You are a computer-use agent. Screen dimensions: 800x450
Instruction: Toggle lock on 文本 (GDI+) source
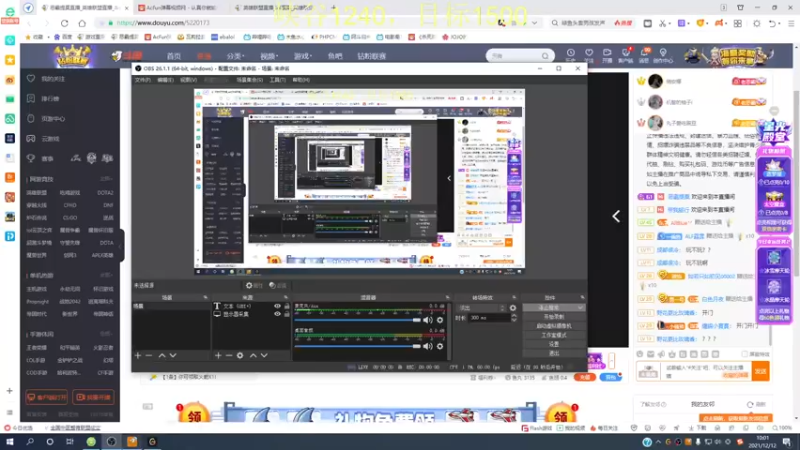tap(286, 306)
